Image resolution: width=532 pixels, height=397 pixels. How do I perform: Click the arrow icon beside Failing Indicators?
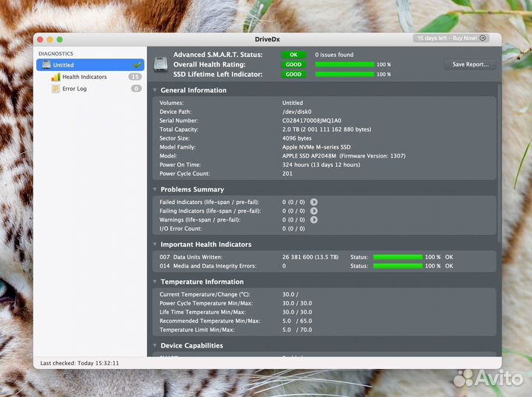314,211
